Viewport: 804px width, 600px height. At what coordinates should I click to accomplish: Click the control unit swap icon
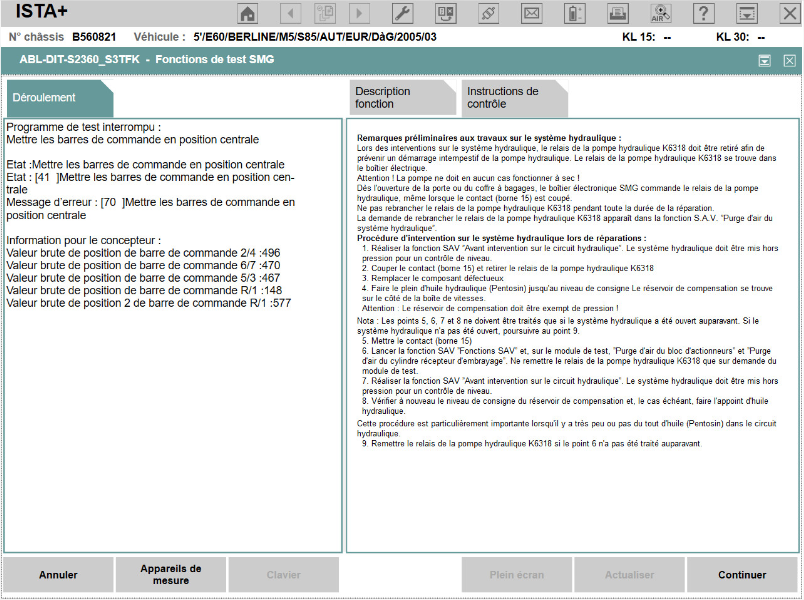point(446,13)
